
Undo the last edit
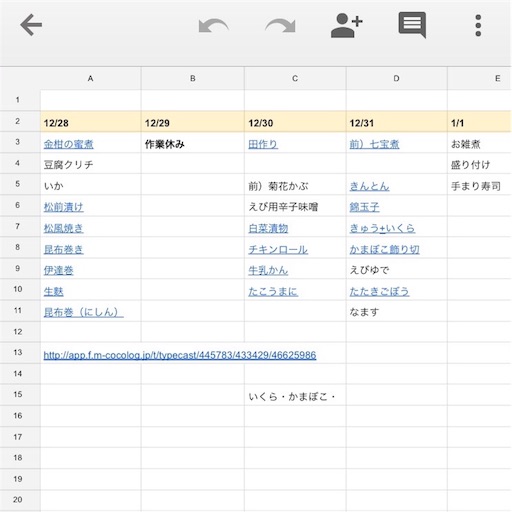tap(213, 26)
